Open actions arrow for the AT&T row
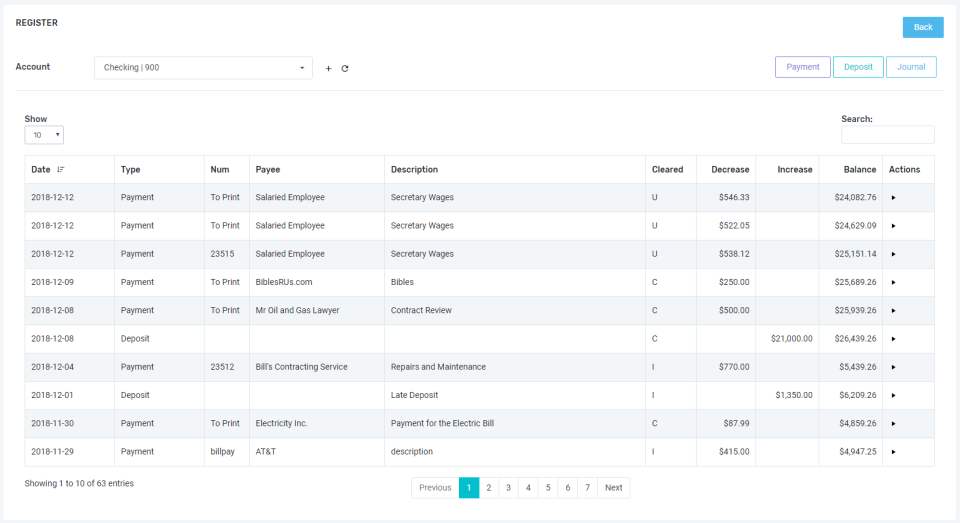The image size is (960, 523). tap(893, 452)
